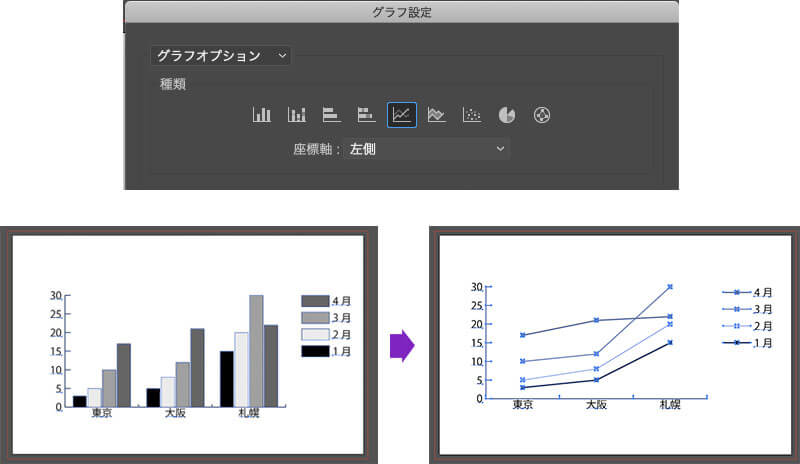Viewport: 800px width, 464px height.
Task: Select the horizontal bar graph type icon
Action: coord(332,115)
